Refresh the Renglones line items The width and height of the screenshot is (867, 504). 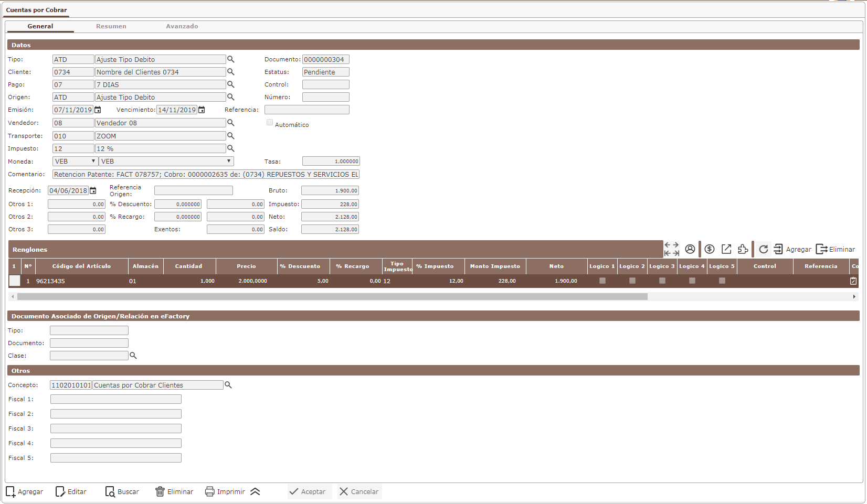[764, 249]
